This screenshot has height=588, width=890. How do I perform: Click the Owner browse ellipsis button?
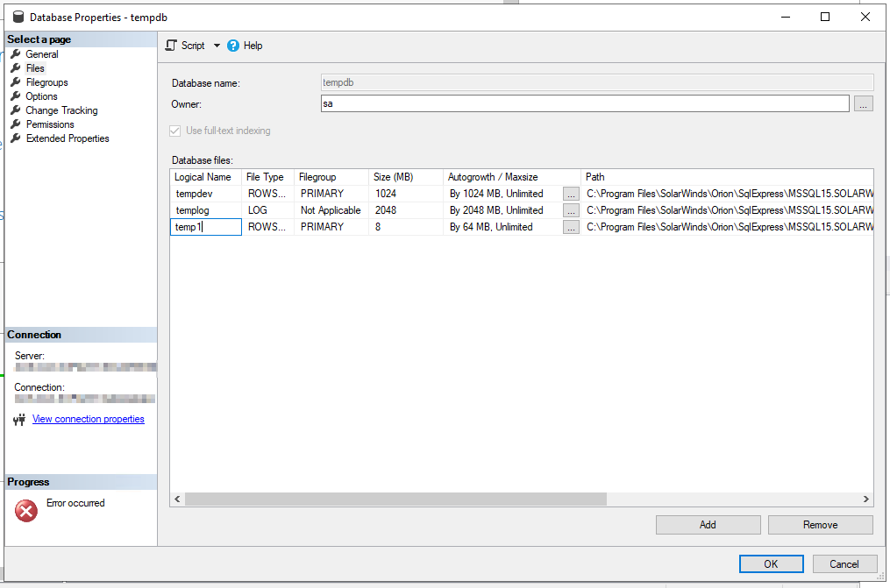click(x=864, y=103)
